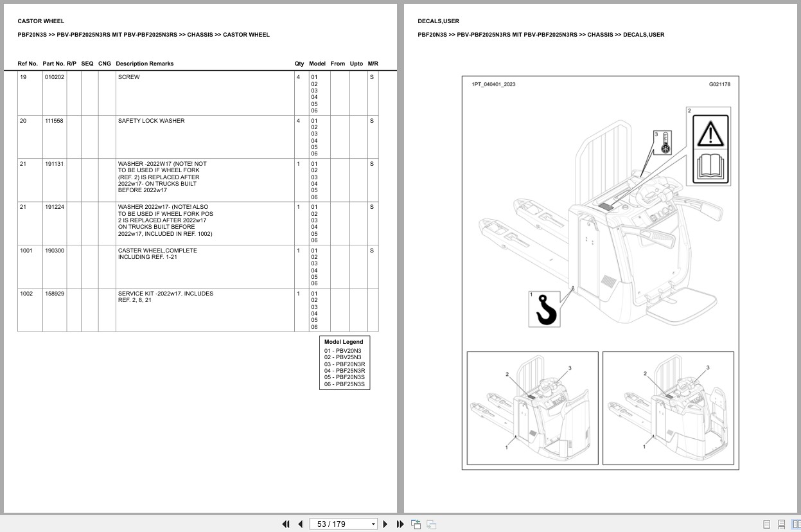Click the castor wheel breadcrumb path
Viewport: 801px width, 532px height.
[144, 35]
